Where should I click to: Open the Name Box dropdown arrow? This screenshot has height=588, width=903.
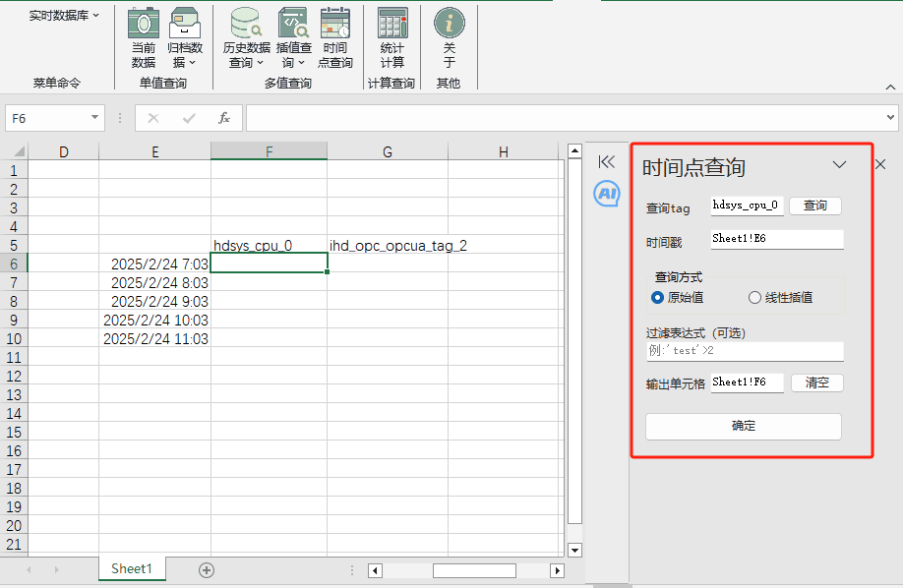tap(94, 118)
